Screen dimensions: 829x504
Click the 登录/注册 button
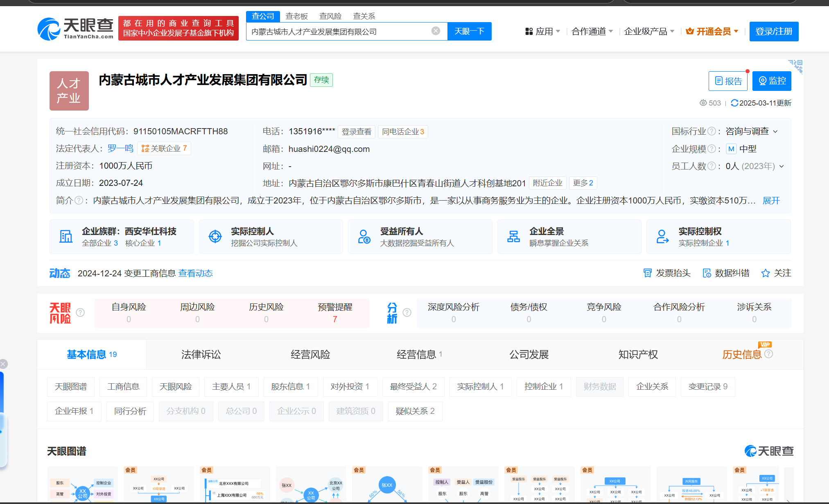point(774,32)
